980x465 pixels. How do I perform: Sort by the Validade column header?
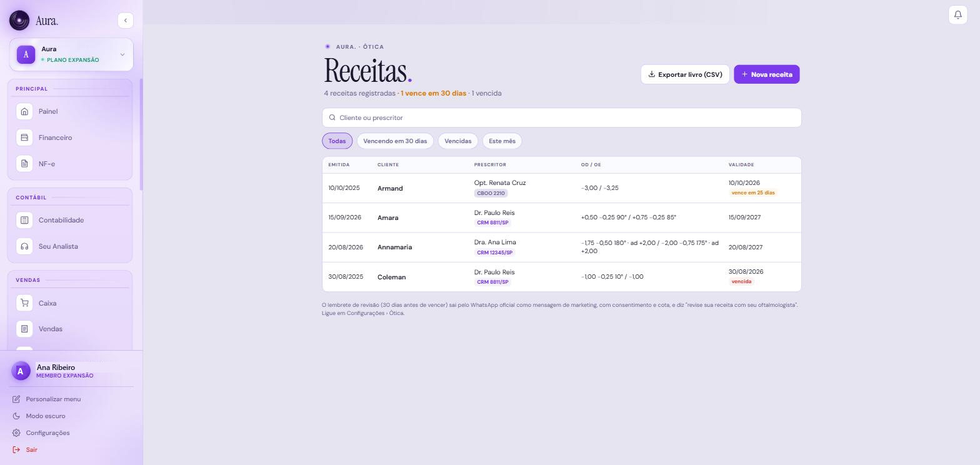741,165
